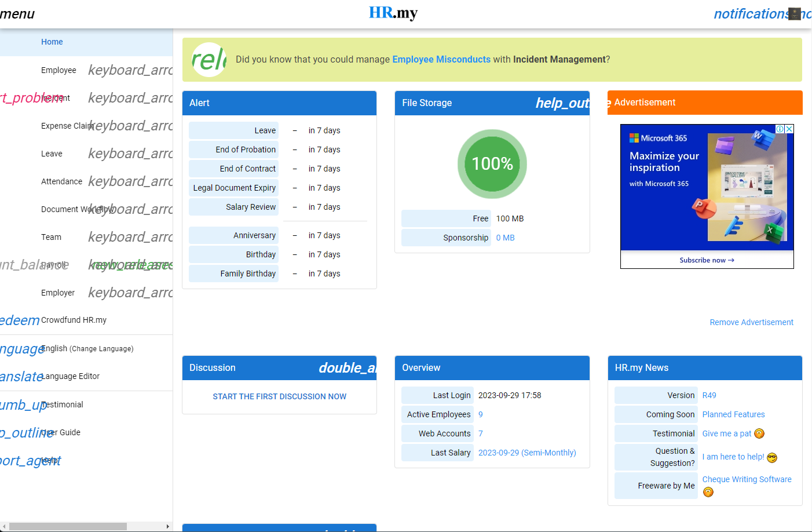Click the user avatar in top-right corner
The image size is (812, 532).
(x=795, y=14)
